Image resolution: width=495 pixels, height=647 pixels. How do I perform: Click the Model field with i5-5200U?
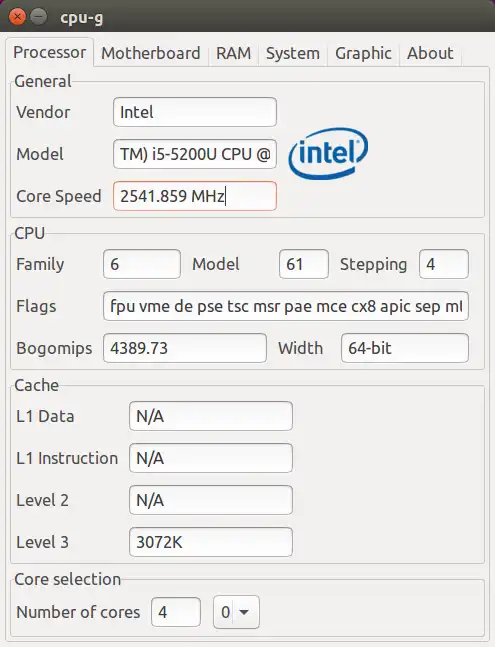(x=195, y=154)
